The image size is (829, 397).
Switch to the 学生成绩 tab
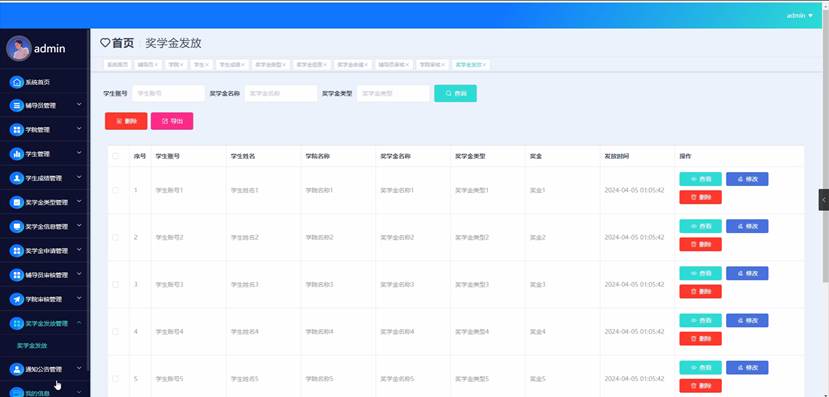point(232,64)
